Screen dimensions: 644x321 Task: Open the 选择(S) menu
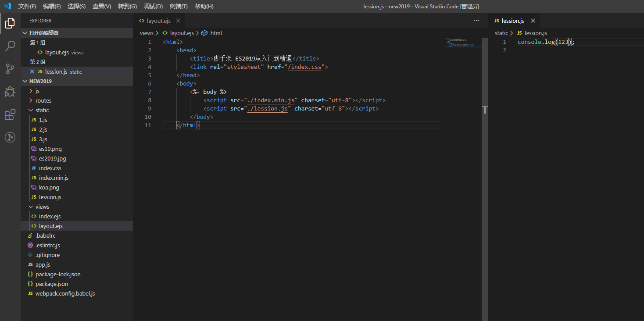click(77, 6)
